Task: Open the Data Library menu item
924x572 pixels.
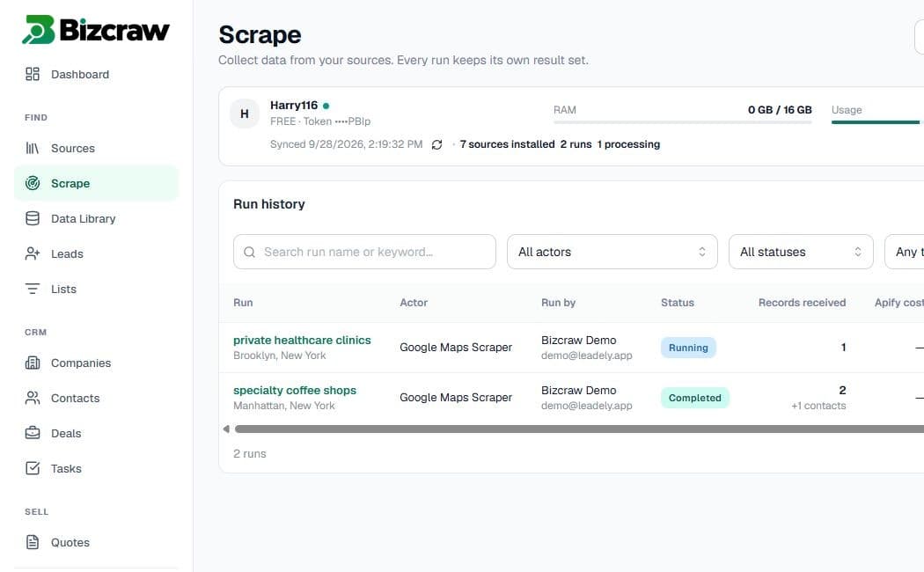Action: (x=96, y=218)
